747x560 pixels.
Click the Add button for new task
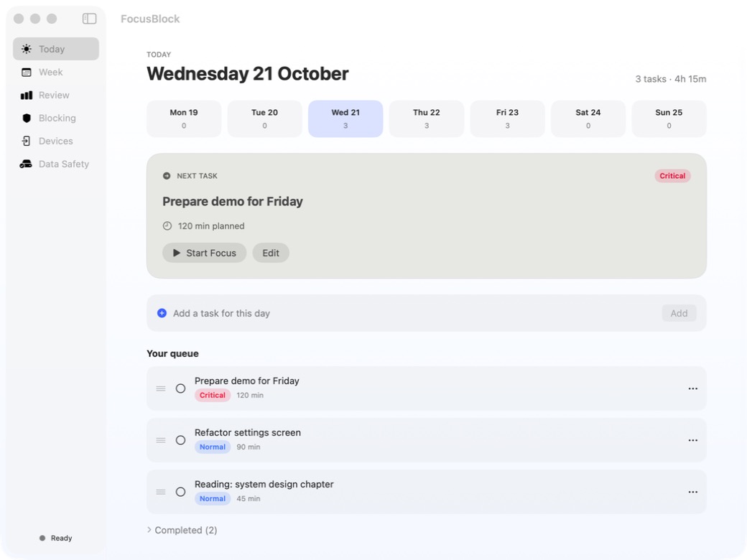(x=679, y=313)
